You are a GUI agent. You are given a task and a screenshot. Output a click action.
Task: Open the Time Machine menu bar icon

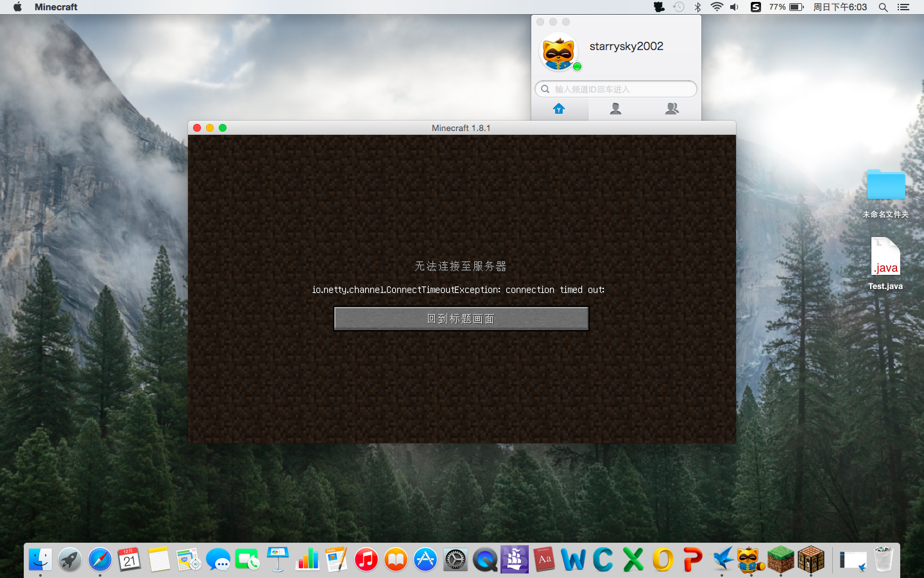pyautogui.click(x=678, y=7)
